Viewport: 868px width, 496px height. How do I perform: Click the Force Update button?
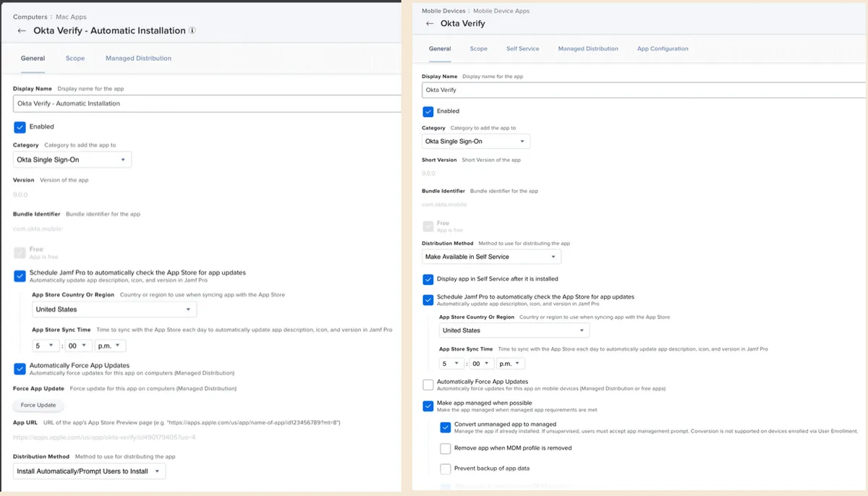pyautogui.click(x=38, y=406)
